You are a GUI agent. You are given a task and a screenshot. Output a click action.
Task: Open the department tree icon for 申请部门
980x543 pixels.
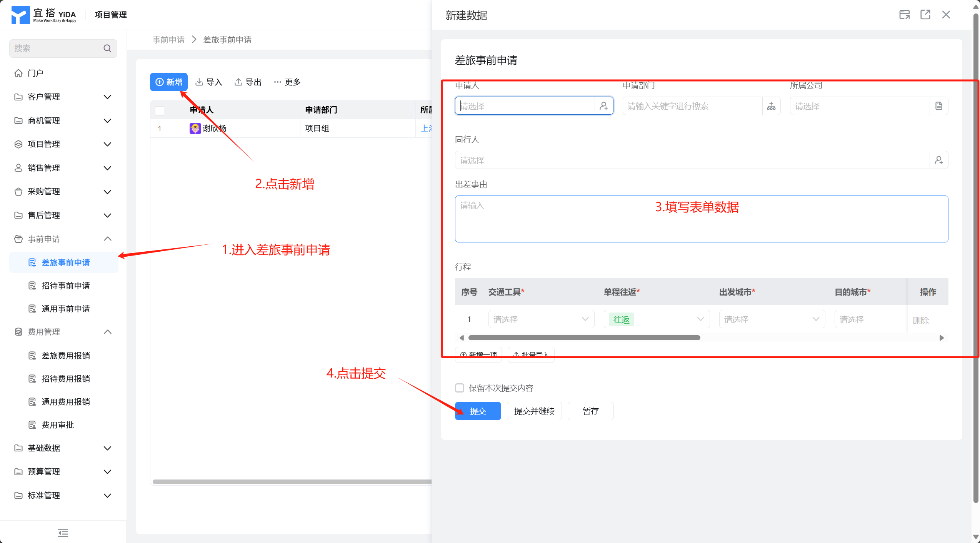(x=771, y=106)
